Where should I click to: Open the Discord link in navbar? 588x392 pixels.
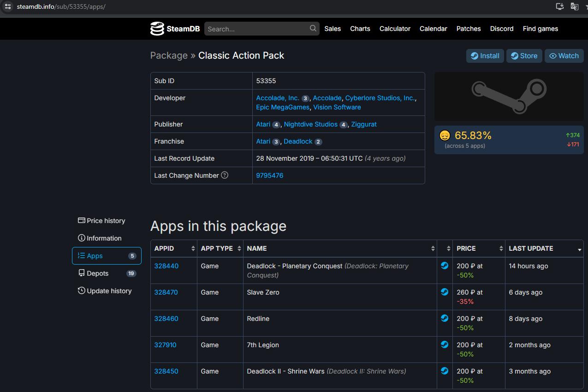pos(502,29)
